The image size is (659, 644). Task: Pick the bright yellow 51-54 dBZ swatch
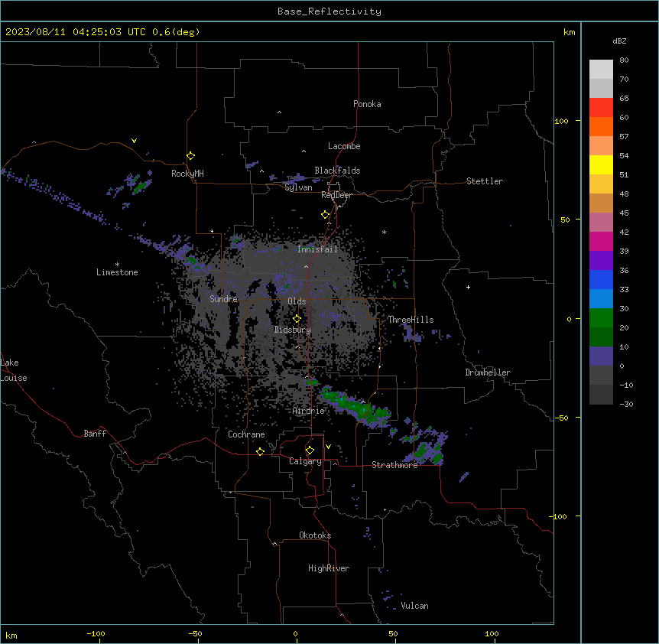[x=601, y=165]
